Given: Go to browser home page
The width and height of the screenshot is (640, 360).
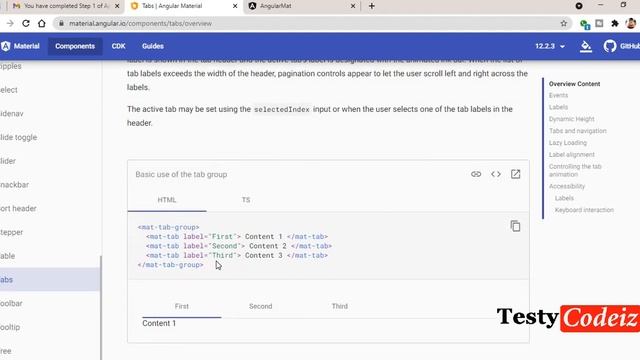Looking at the screenshot, I should coord(42,23).
